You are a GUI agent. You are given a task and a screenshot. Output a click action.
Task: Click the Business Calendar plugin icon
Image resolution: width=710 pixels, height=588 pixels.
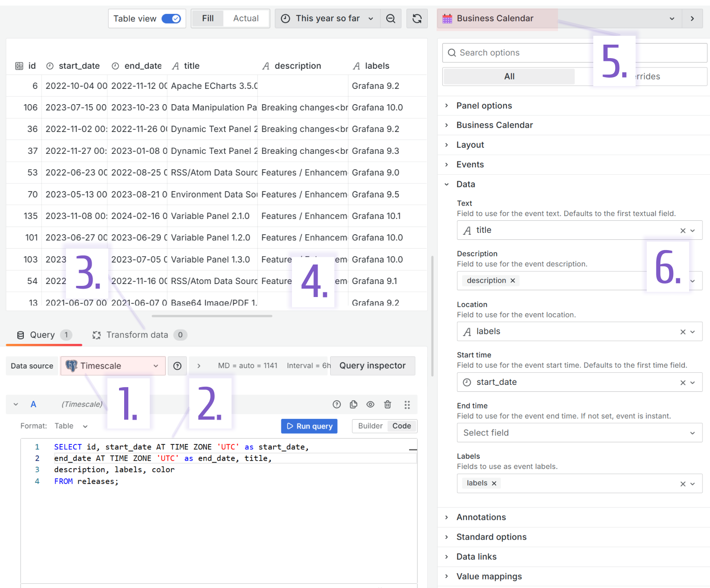(447, 19)
